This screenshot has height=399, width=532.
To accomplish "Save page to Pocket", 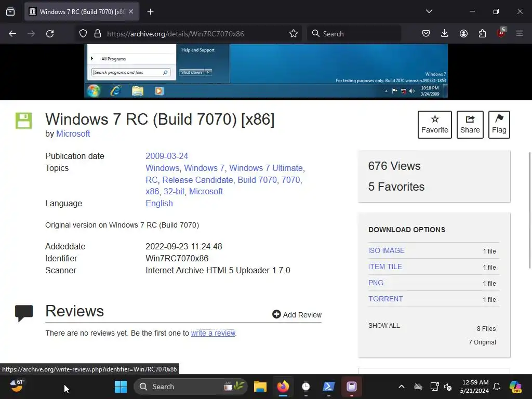I will tap(426, 33).
